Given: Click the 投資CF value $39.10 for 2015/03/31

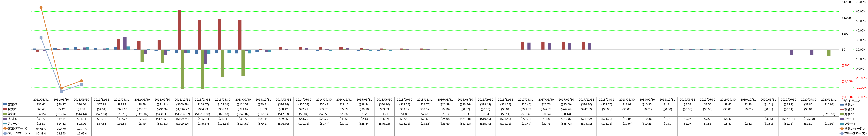Looking at the screenshot, I should pyautogui.click(x=364, y=109).
